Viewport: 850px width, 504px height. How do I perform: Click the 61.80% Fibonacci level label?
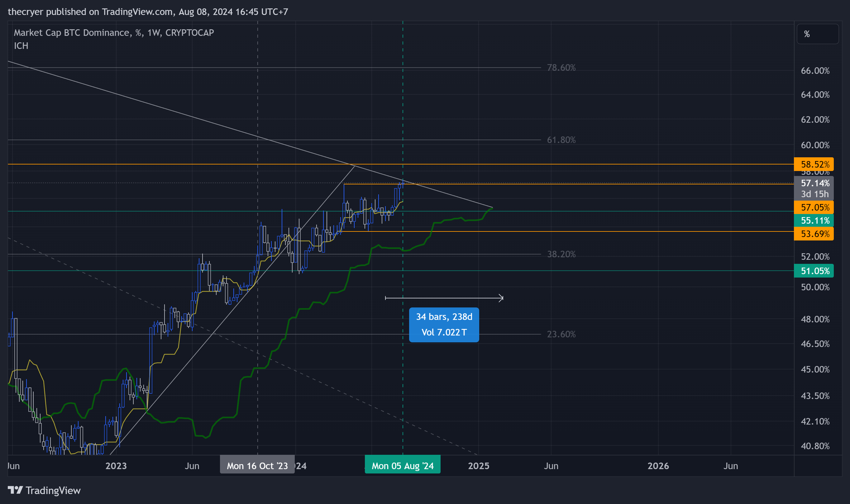tap(561, 140)
